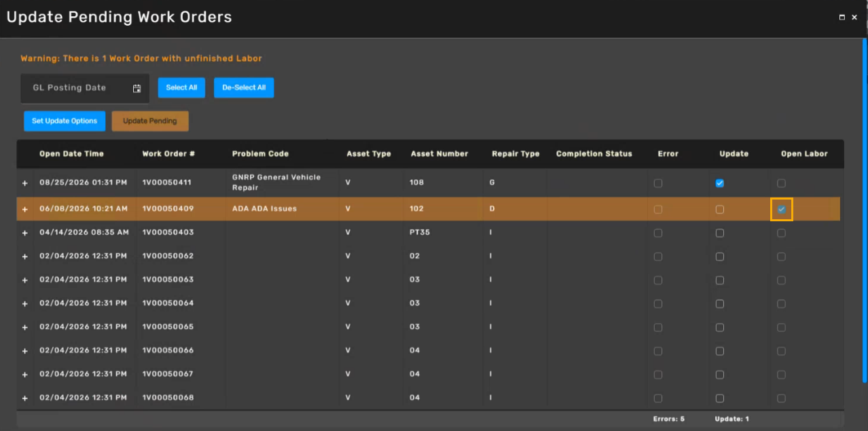Screen dimensions: 868x431
Task: Uncheck Update for work order 1V00050411
Action: [x=720, y=183]
